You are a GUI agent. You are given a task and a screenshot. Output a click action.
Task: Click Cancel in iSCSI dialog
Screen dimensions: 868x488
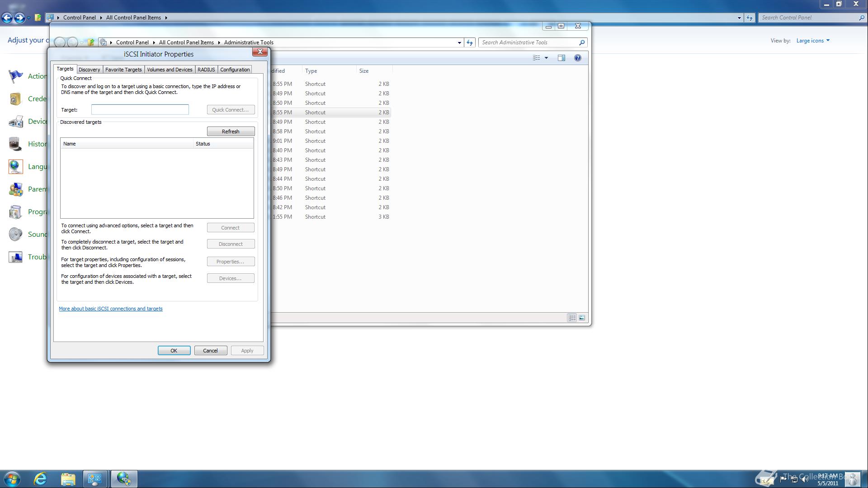click(210, 351)
